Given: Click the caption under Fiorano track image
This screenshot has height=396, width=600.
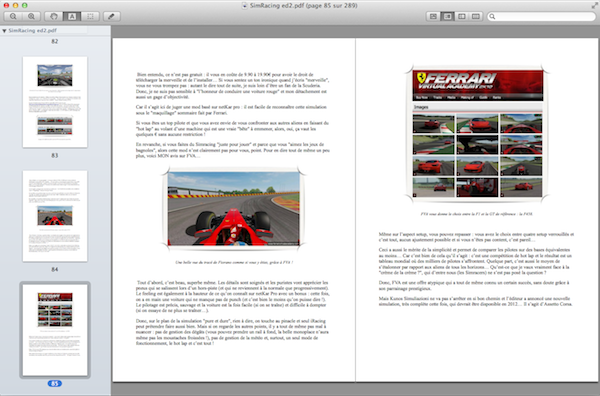Looking at the screenshot, I should 234,262.
